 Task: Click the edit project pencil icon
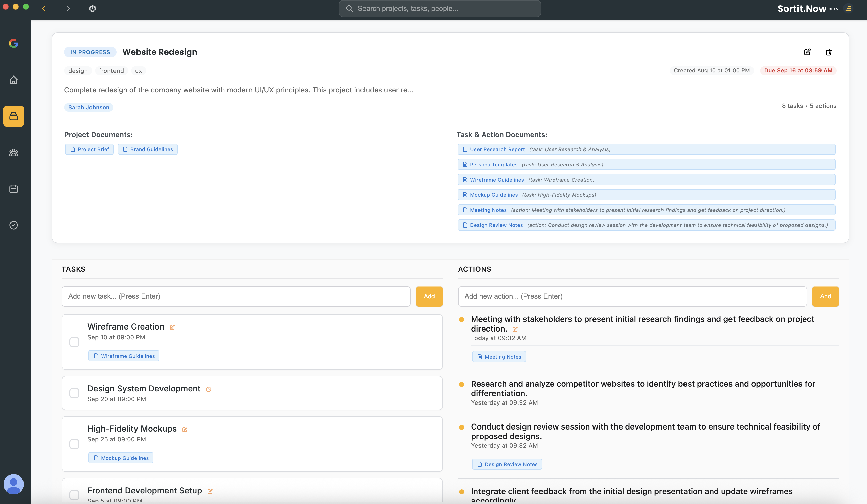807,52
